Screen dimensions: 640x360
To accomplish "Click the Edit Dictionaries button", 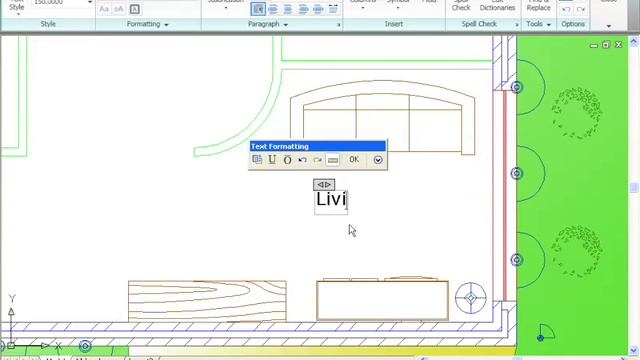I will 497,6.
